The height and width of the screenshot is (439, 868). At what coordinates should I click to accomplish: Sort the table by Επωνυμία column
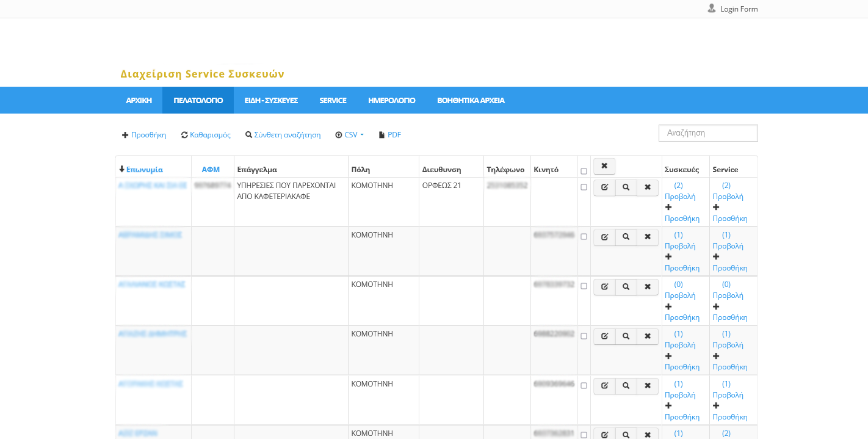pos(144,170)
